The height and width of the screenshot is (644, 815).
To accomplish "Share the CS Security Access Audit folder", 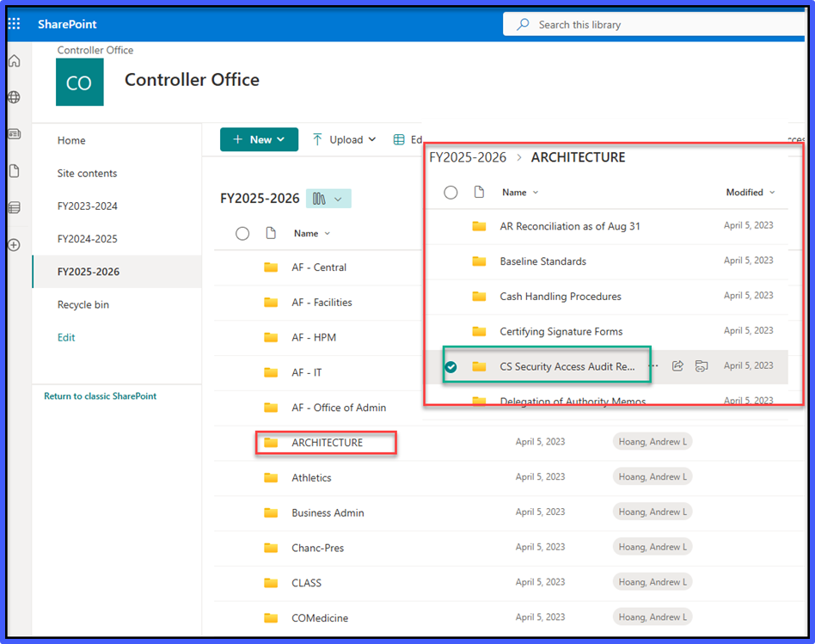I will point(677,365).
